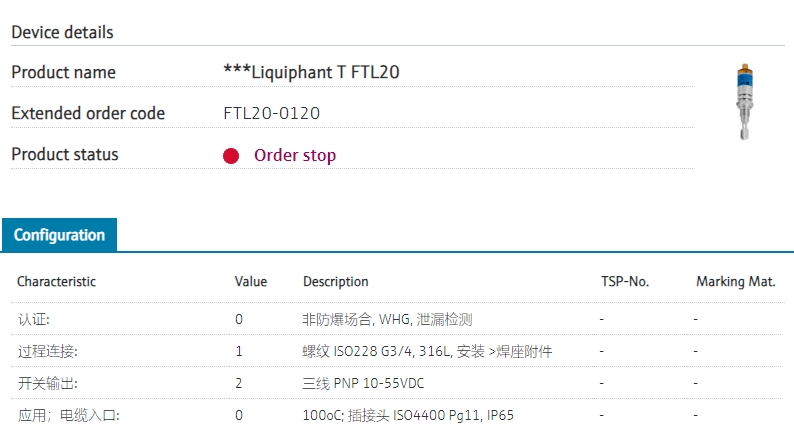
Task: Click the Characteristic column header
Action: (x=56, y=282)
